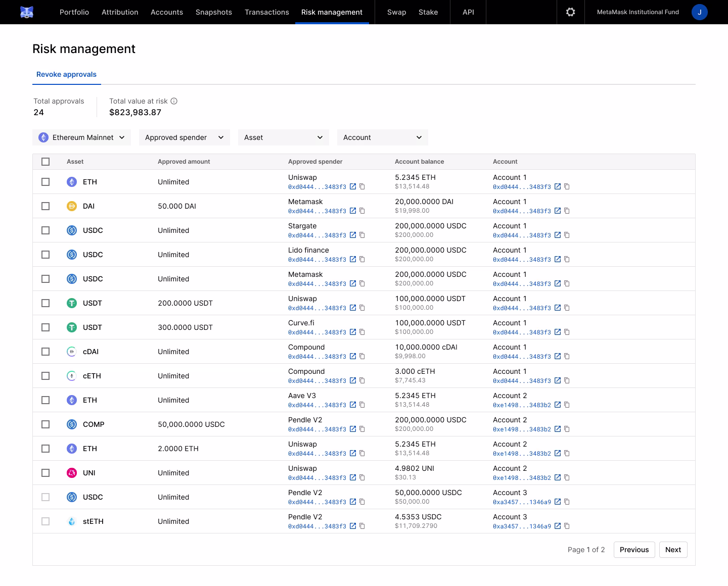Click the DAI token icon
This screenshot has height=586, width=728.
click(x=72, y=206)
